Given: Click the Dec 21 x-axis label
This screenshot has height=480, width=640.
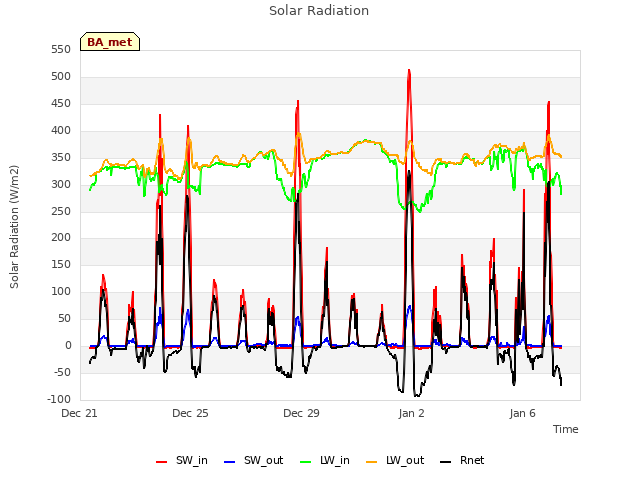Looking at the screenshot, I should (79, 413).
